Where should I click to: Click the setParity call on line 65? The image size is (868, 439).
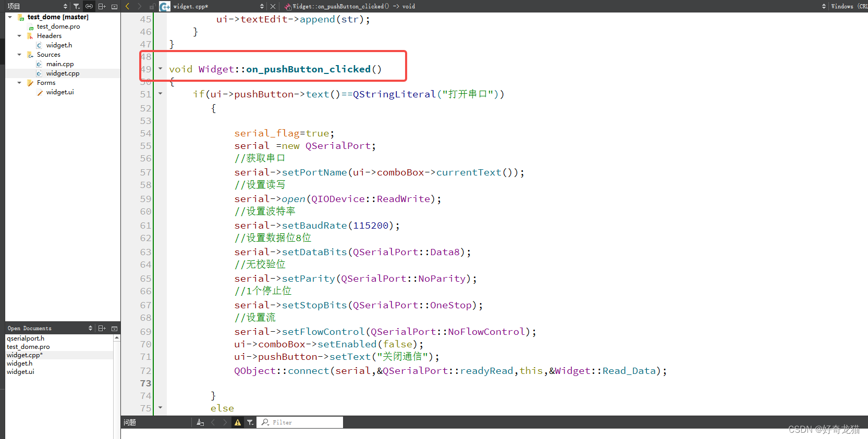tap(356, 279)
